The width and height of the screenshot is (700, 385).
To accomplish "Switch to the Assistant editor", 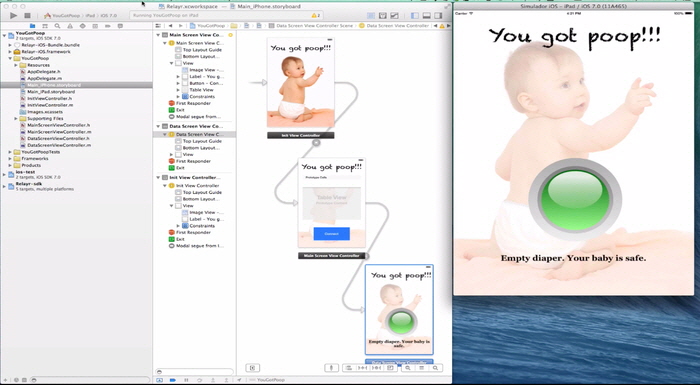I will 383,16.
